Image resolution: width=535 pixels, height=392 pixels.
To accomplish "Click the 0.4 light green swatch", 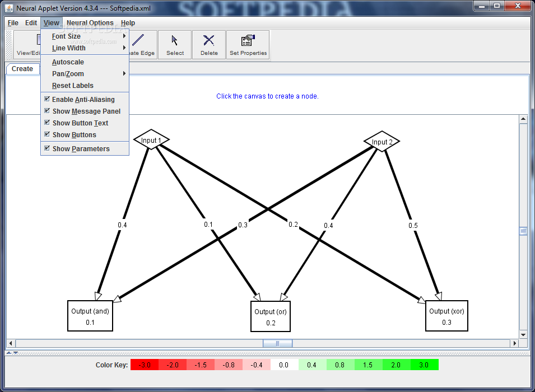I will 313,365.
